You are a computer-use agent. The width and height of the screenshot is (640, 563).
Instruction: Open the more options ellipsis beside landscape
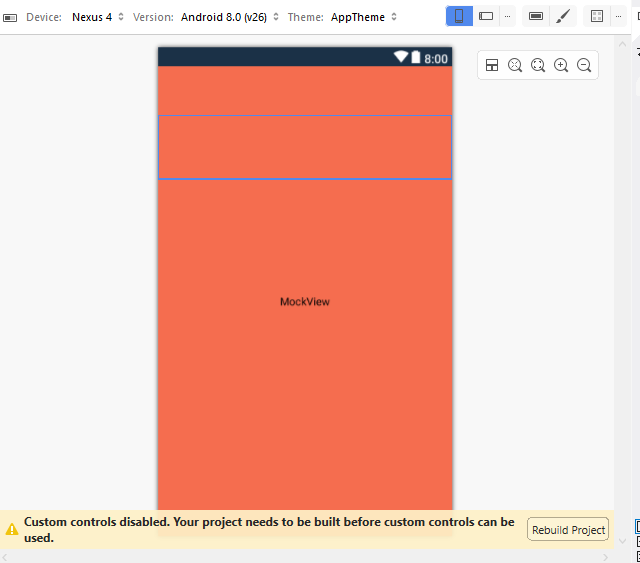(x=508, y=17)
